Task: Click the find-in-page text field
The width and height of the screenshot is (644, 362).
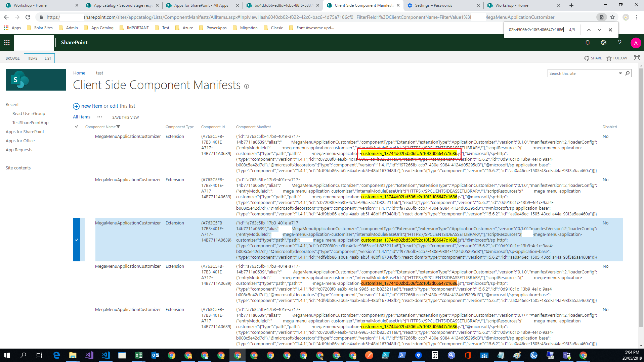Action: tap(536, 30)
